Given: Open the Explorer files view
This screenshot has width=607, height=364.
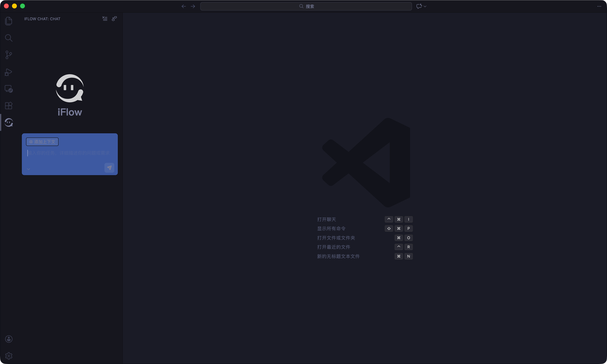Looking at the screenshot, I should 9,21.
